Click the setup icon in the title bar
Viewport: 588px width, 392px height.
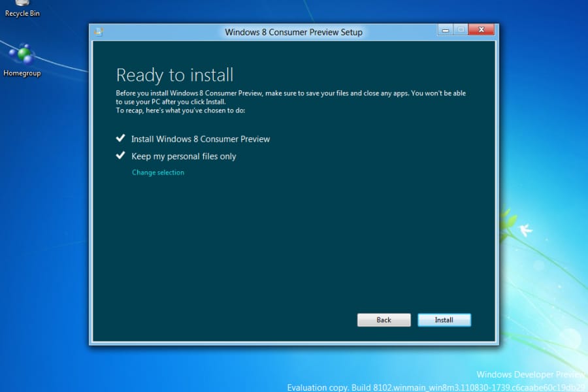click(99, 32)
